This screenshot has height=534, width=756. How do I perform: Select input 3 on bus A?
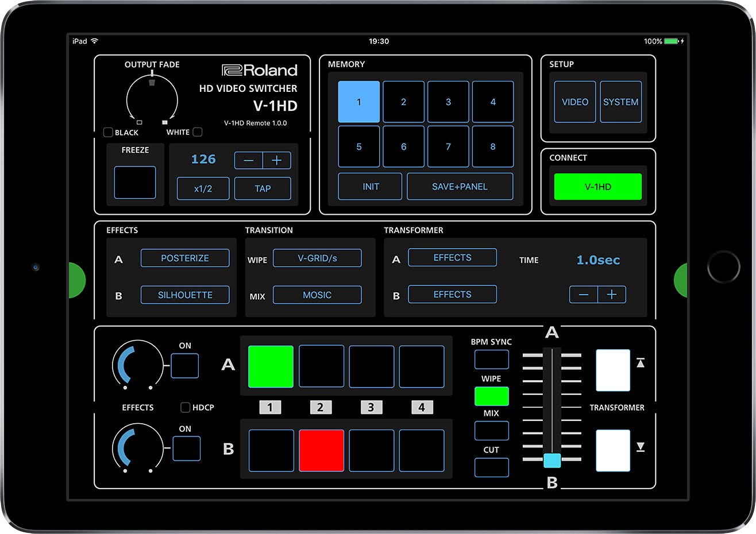372,366
